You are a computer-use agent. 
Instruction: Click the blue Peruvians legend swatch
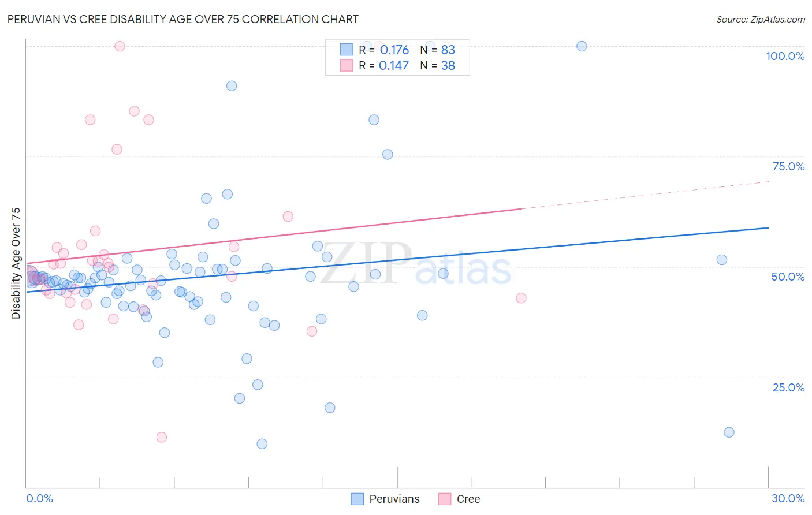tap(357, 499)
